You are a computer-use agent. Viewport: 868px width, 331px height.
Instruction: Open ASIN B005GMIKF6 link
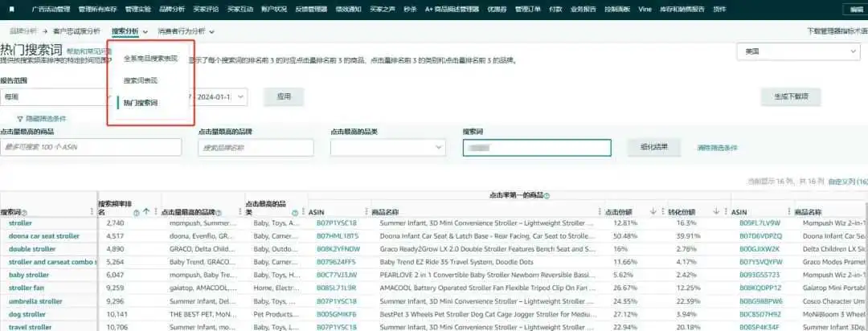click(x=337, y=314)
